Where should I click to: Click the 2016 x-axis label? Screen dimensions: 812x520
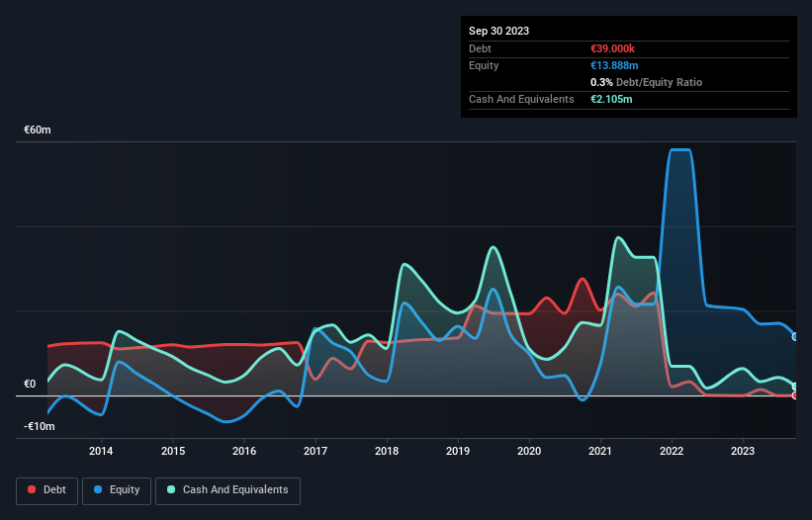point(244,451)
